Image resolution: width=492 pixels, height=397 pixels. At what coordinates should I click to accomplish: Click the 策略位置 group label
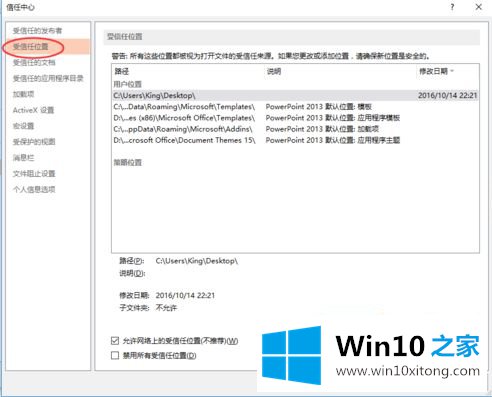click(x=128, y=162)
